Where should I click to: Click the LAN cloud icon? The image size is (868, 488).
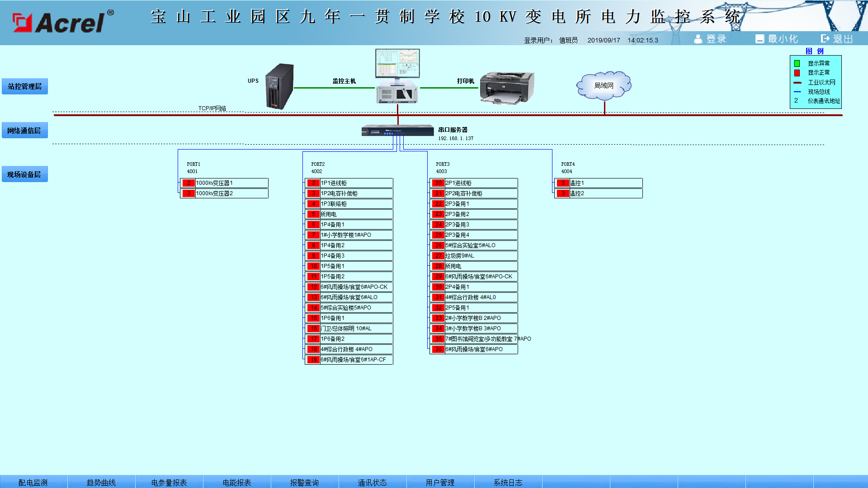604,85
